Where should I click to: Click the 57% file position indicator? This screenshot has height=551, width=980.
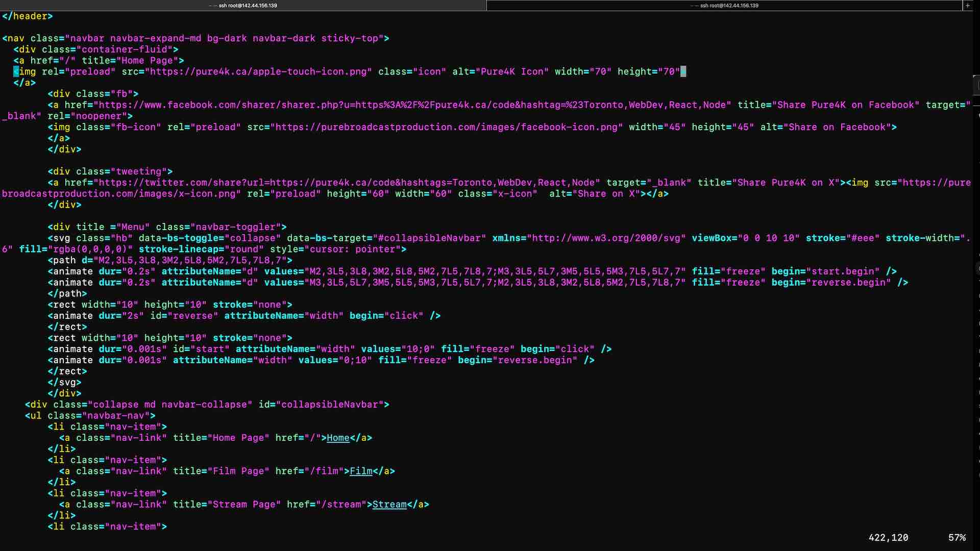[957, 538]
